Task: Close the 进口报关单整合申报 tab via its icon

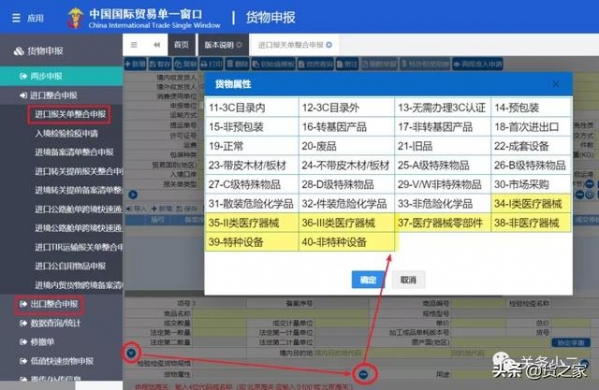Action: 329,45
